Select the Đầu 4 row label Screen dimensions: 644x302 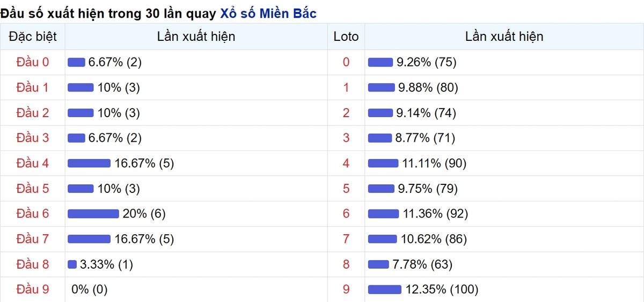(33, 163)
